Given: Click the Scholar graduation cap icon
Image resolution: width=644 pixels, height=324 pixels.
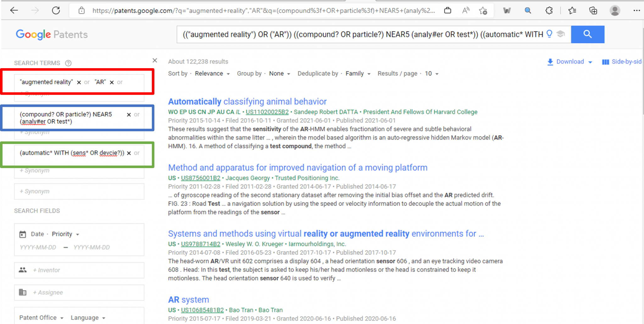Looking at the screenshot, I should click(x=561, y=34).
